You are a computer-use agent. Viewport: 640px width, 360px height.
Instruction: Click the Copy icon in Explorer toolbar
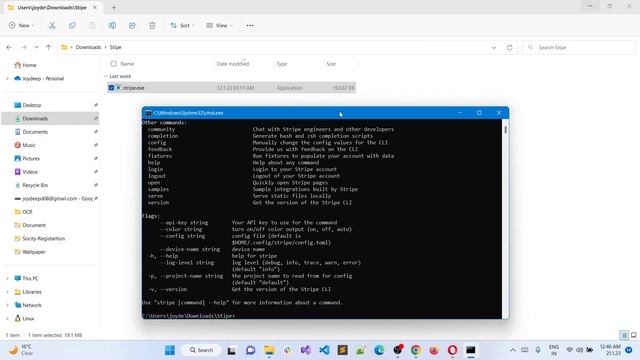pyautogui.click(x=72, y=25)
